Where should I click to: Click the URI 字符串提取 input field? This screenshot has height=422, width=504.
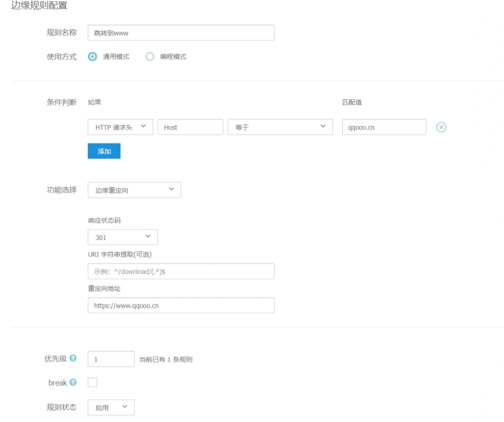(x=181, y=271)
